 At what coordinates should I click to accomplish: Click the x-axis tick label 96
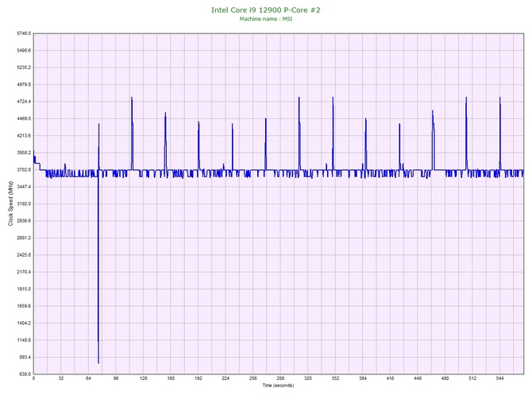click(x=116, y=378)
